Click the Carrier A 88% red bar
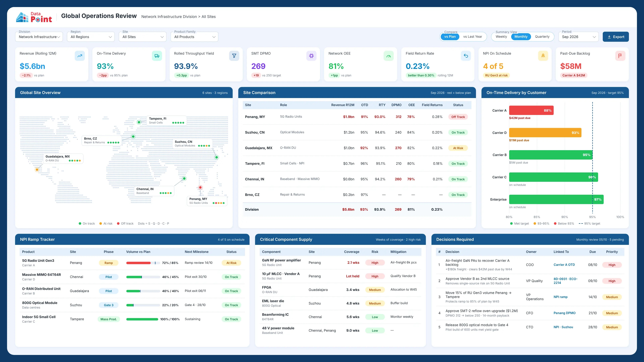The width and height of the screenshot is (644, 362). (531, 110)
